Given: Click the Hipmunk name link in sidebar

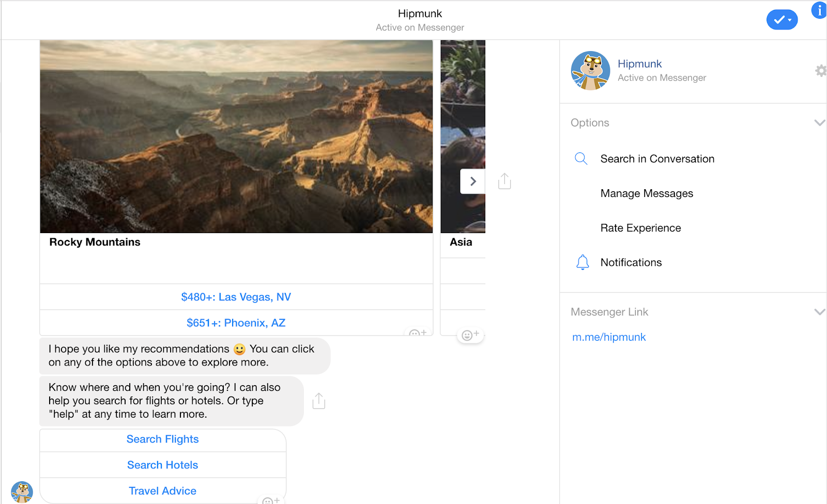Looking at the screenshot, I should click(639, 64).
